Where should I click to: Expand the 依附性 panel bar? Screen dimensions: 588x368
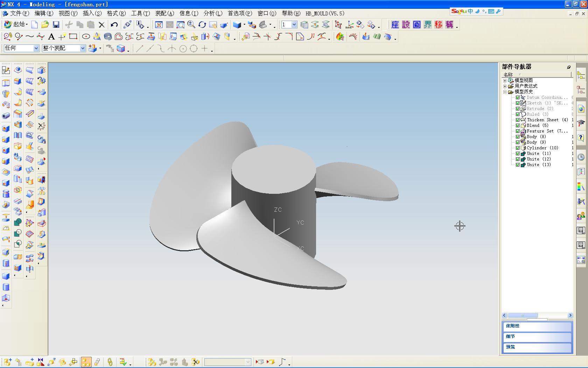[537, 326]
